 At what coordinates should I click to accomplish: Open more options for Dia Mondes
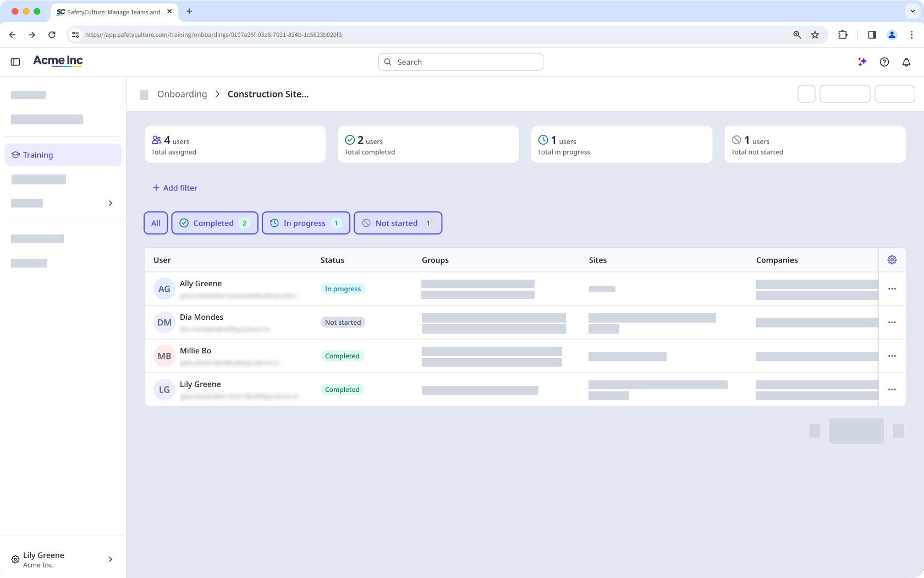tap(892, 323)
